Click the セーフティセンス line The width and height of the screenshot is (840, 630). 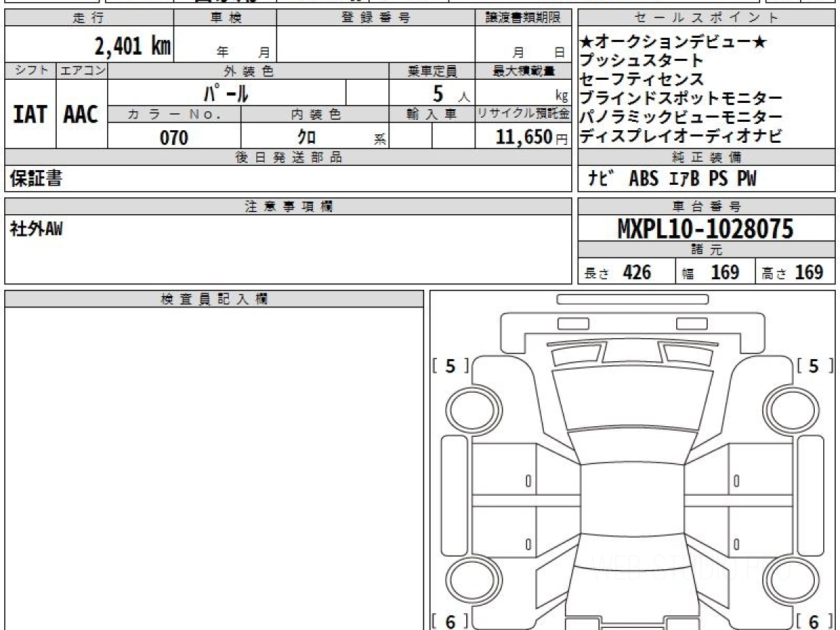642,80
